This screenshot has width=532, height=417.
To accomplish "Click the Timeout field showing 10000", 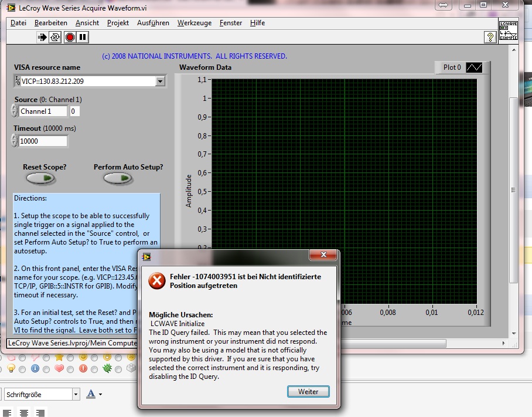I will click(x=43, y=141).
